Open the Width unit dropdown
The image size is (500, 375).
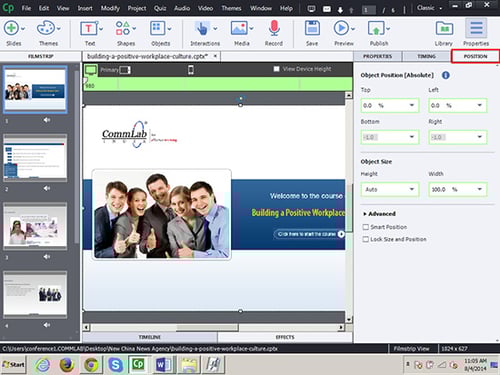(x=480, y=189)
